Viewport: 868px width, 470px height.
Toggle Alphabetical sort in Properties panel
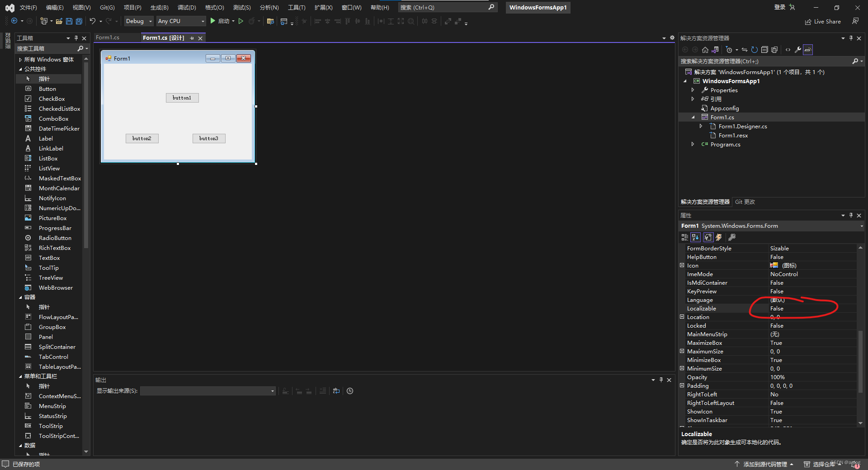(x=695, y=237)
